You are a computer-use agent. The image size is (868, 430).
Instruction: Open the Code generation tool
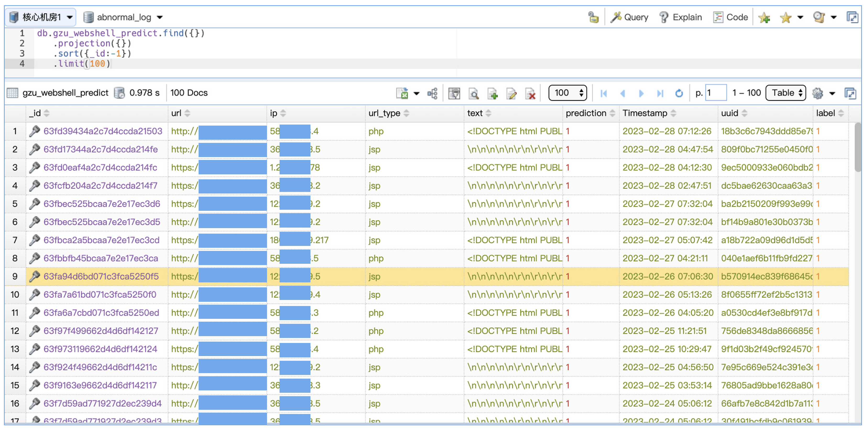730,17
